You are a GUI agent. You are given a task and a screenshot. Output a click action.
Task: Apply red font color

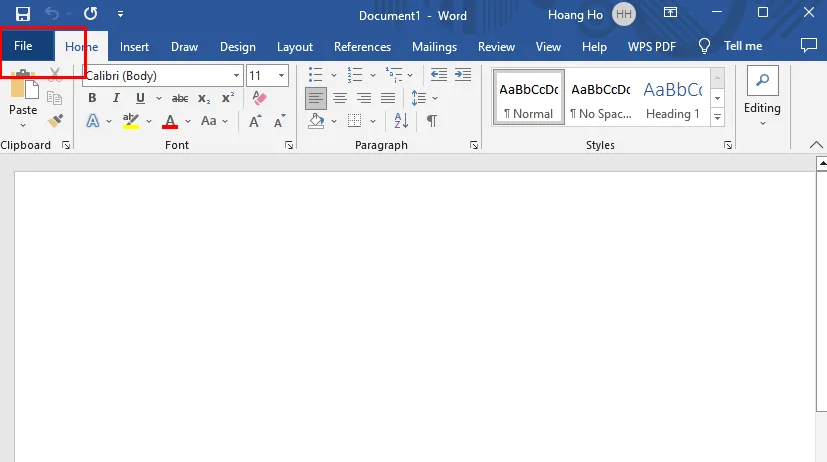click(170, 121)
